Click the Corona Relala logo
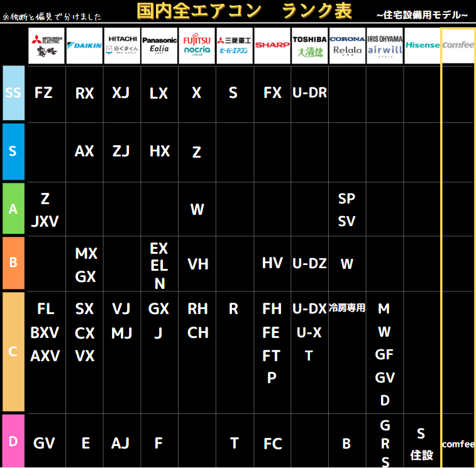This screenshot has height=468, width=476. [x=347, y=45]
